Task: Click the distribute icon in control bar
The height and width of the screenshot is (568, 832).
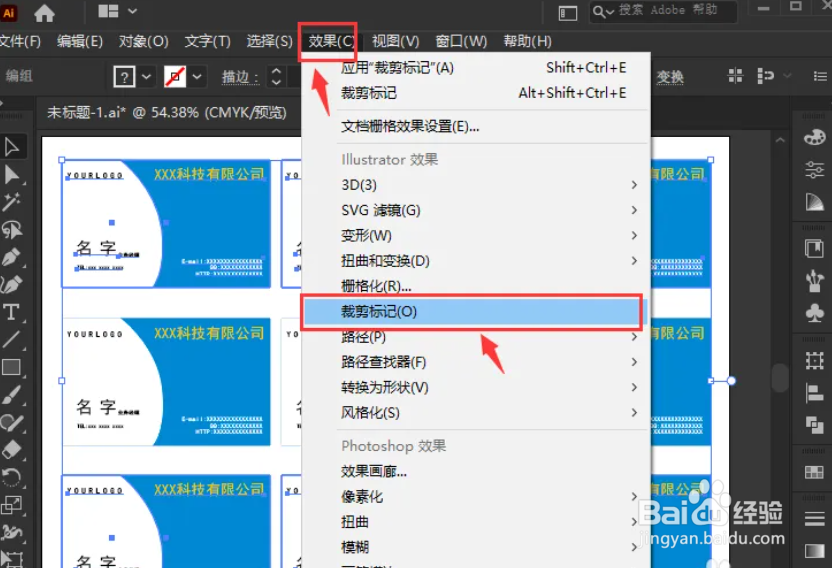Action: tap(765, 76)
